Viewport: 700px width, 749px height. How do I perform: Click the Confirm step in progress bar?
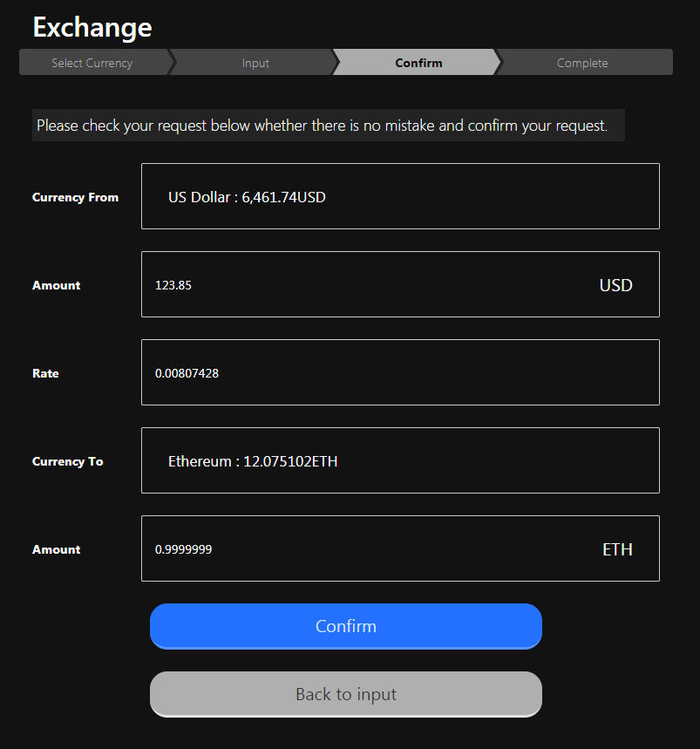418,63
